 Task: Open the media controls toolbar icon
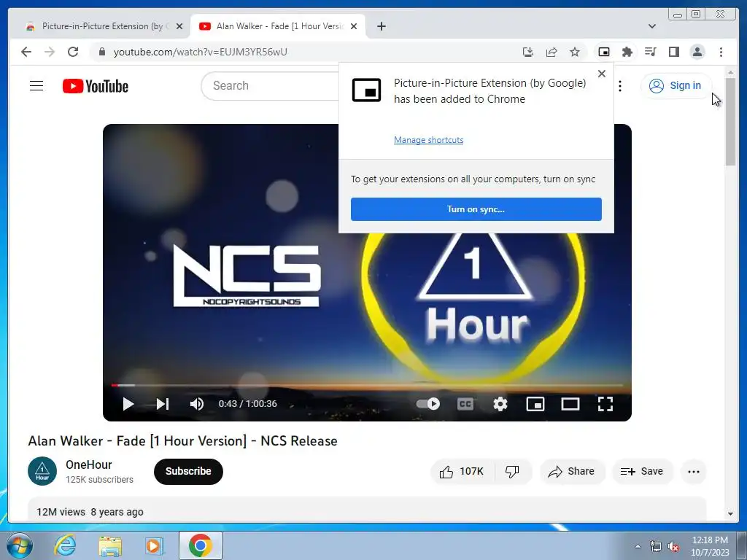point(650,52)
